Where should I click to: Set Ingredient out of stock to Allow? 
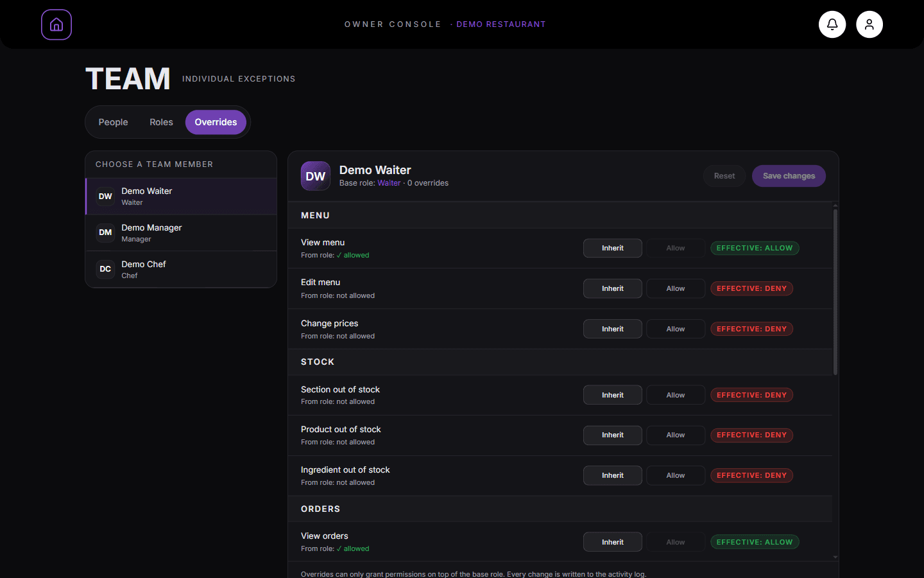click(676, 475)
